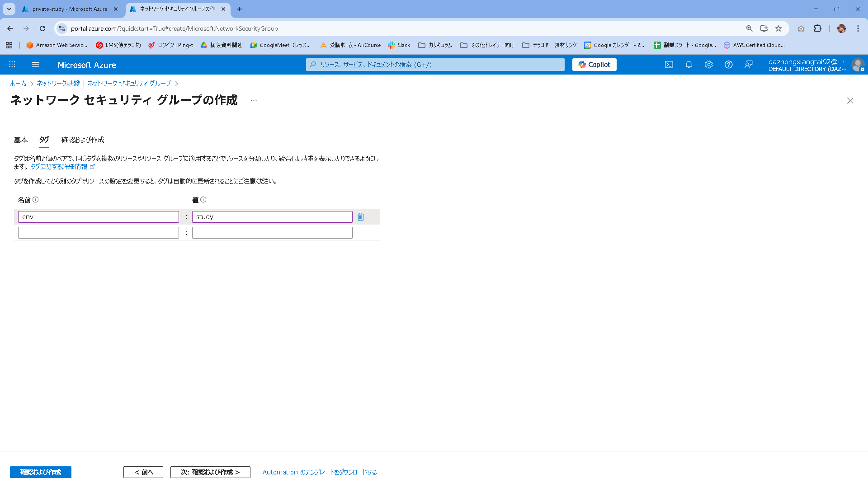Download the Automation template link
This screenshot has width=868, height=488.
[x=320, y=472]
